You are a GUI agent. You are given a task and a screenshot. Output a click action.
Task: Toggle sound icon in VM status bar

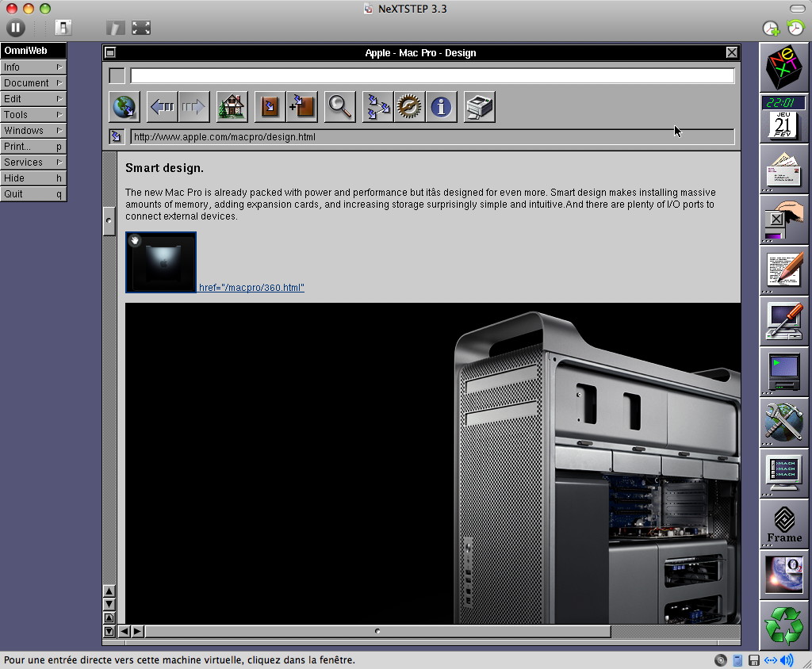coord(787,660)
